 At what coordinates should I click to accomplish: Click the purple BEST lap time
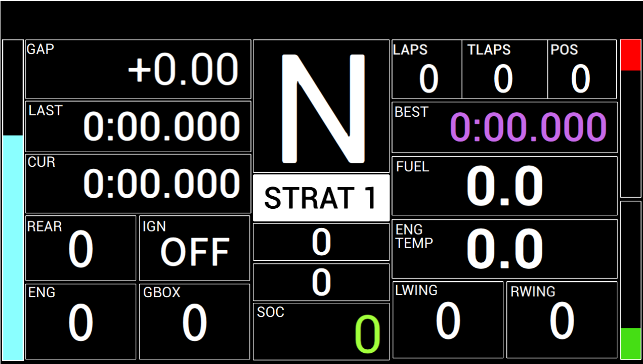coord(528,127)
